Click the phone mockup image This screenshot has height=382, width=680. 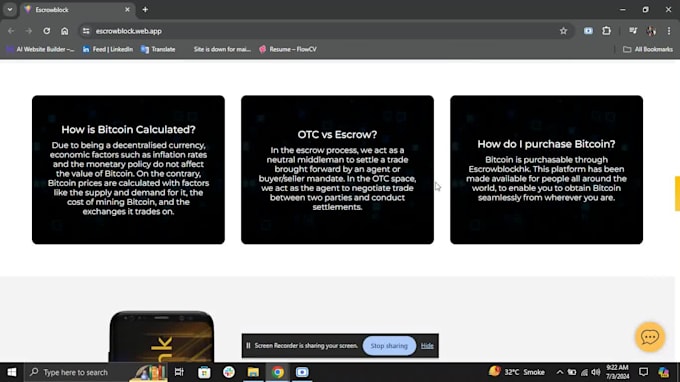click(162, 336)
